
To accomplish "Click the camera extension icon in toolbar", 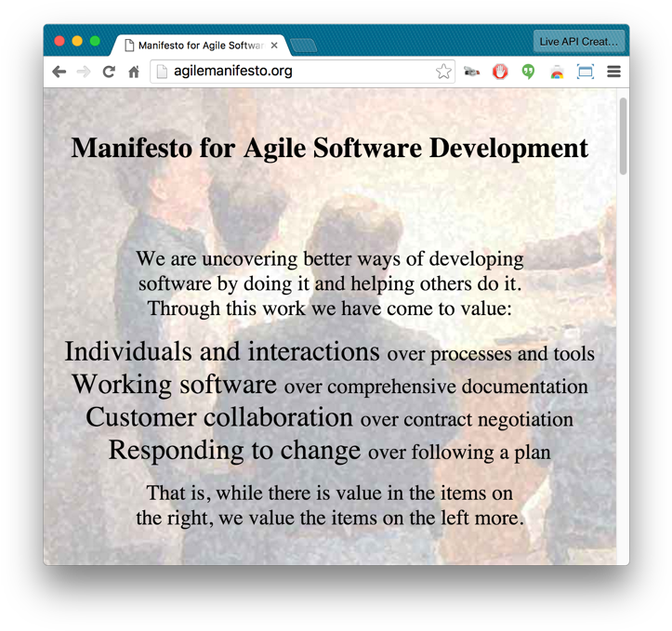I will click(x=471, y=72).
